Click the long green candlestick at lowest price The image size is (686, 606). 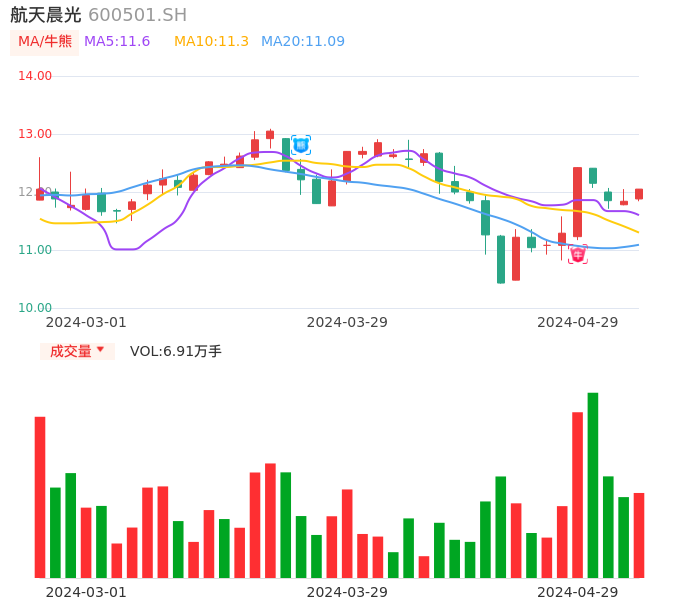point(501,259)
